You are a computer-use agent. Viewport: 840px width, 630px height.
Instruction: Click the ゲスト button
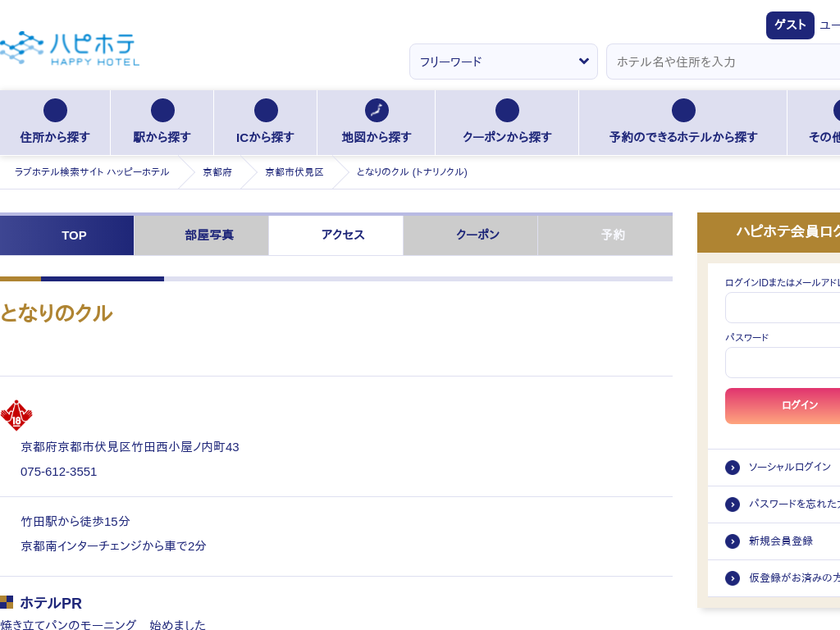pos(790,25)
